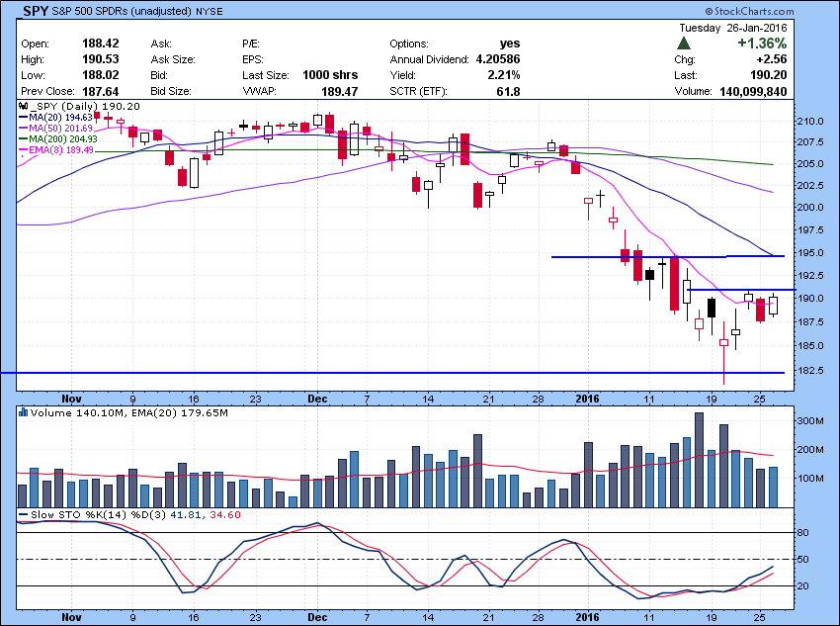
Task: Open the StockCharts.com copyright link
Action: [749, 11]
